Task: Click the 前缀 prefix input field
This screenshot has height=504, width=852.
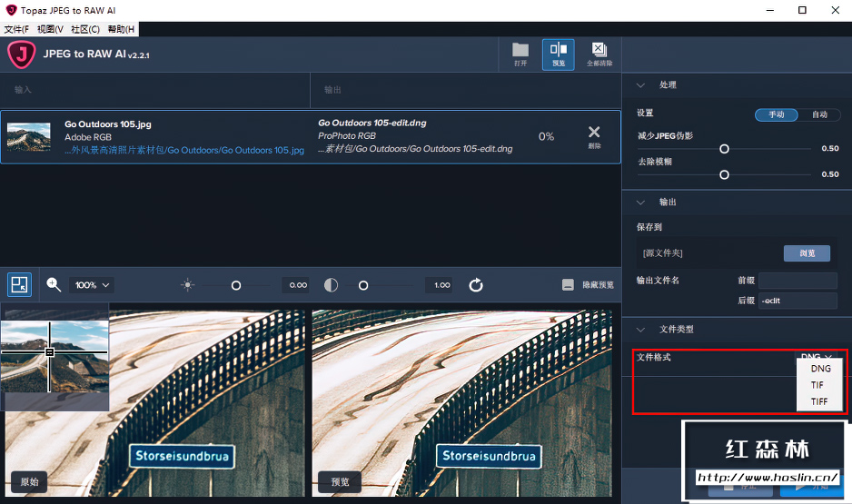Action: point(798,281)
